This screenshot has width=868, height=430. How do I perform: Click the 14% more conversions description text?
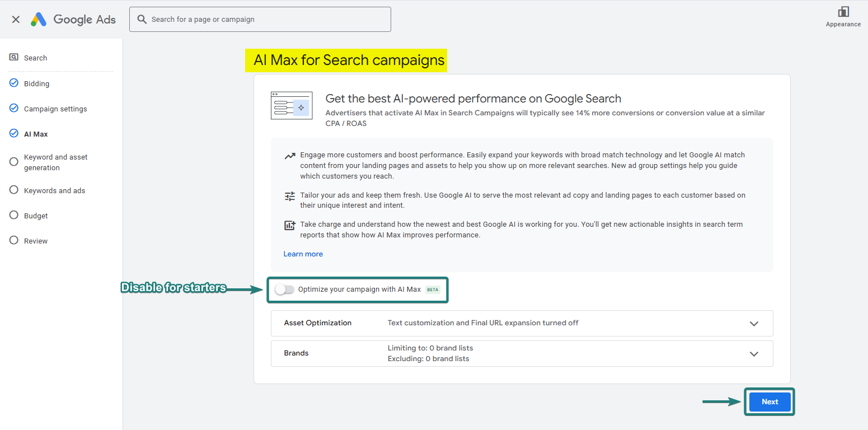pos(545,118)
